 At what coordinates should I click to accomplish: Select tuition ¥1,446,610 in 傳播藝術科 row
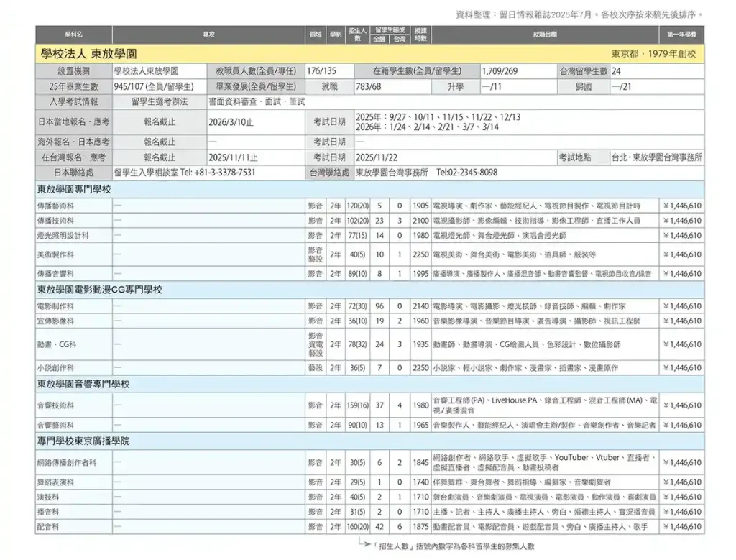[683, 206]
